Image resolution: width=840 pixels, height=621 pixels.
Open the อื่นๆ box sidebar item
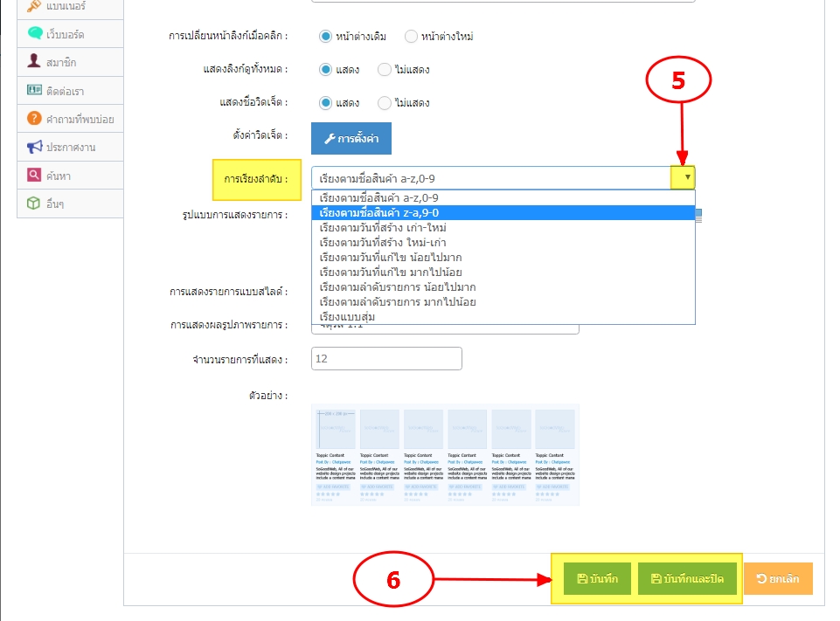[x=70, y=204]
